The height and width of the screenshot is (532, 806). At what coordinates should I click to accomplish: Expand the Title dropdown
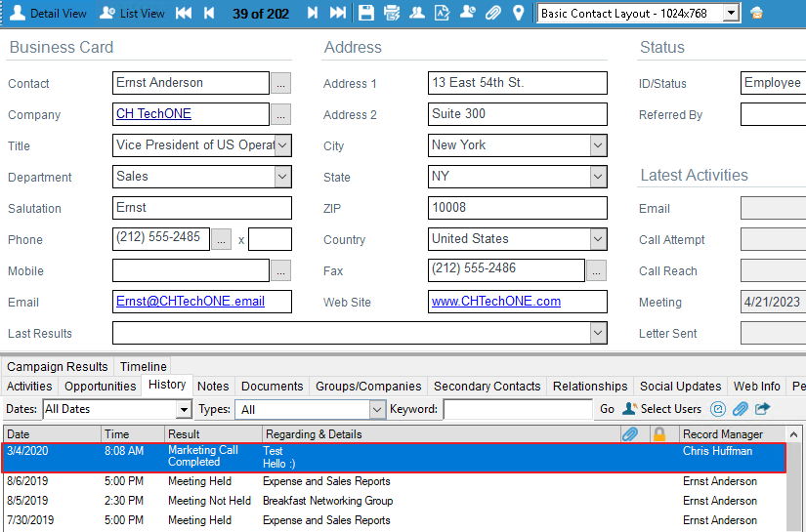tap(282, 145)
